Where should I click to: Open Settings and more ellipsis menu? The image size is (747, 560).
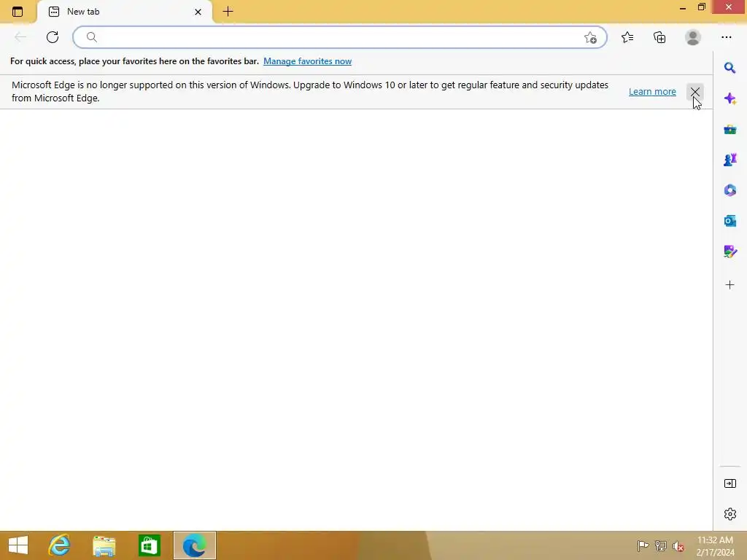click(x=726, y=37)
